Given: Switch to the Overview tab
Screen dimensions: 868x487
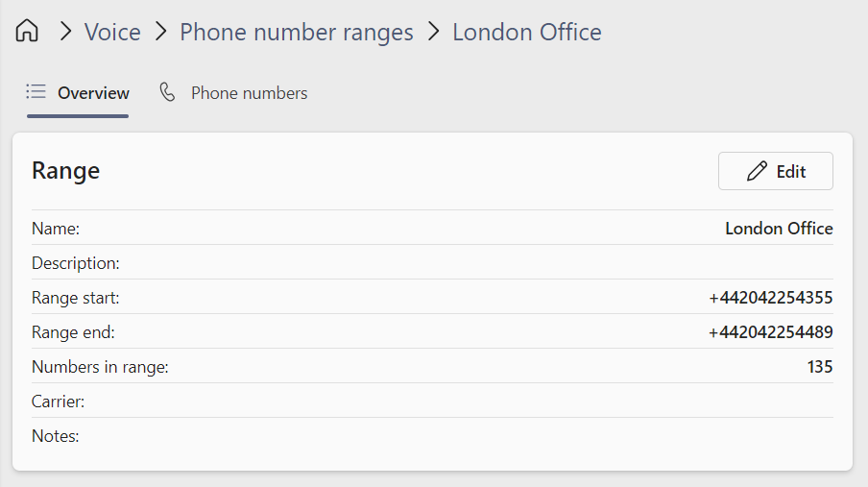Looking at the screenshot, I should click(x=93, y=93).
